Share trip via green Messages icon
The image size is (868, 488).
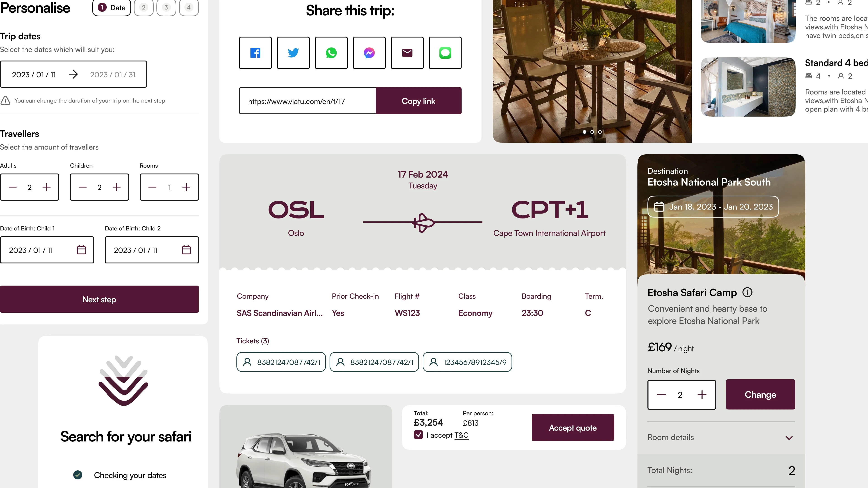(445, 53)
